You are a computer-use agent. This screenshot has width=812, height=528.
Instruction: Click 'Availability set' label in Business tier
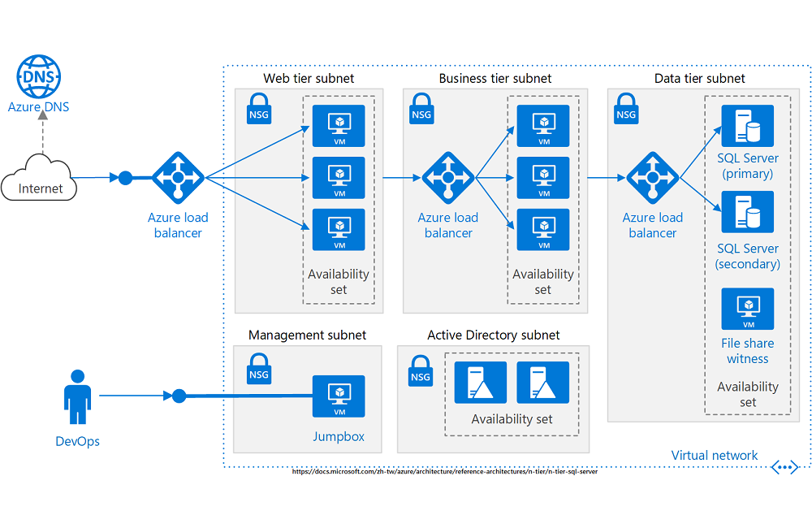point(543,281)
